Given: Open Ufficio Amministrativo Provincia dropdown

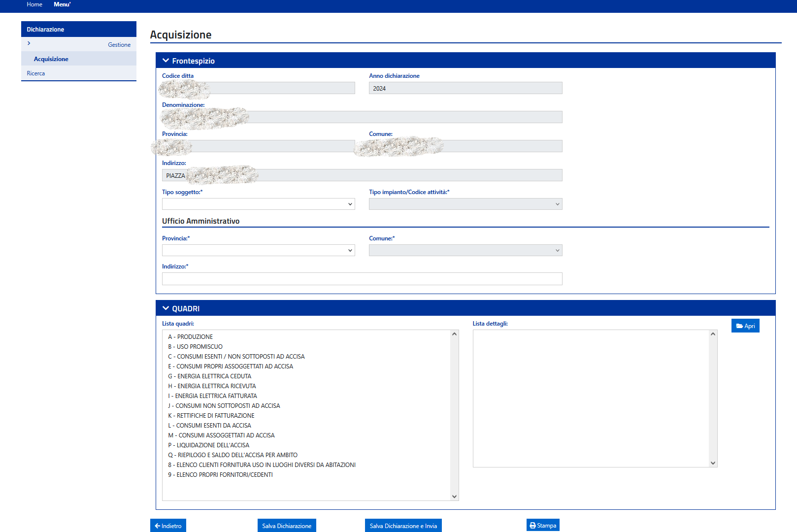Looking at the screenshot, I should 258,250.
